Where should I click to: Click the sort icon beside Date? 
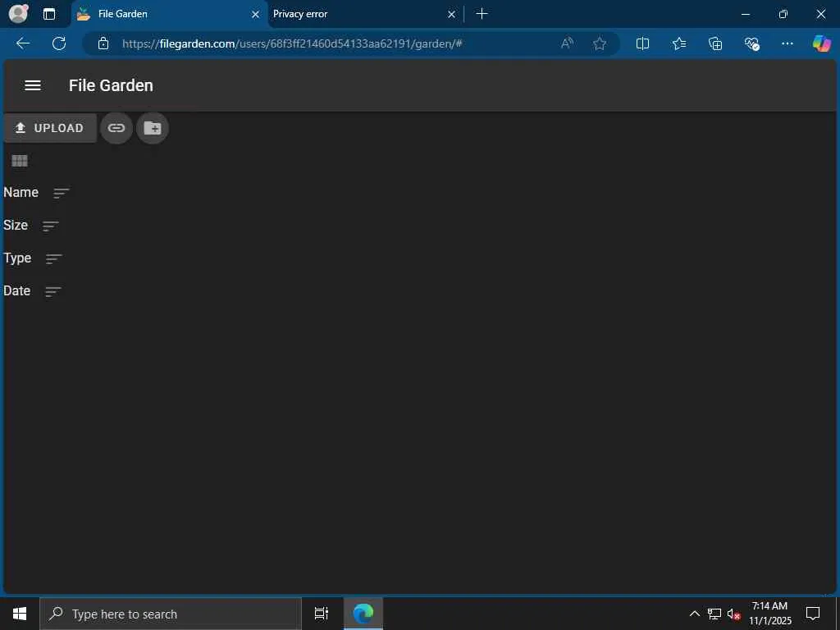pyautogui.click(x=53, y=292)
